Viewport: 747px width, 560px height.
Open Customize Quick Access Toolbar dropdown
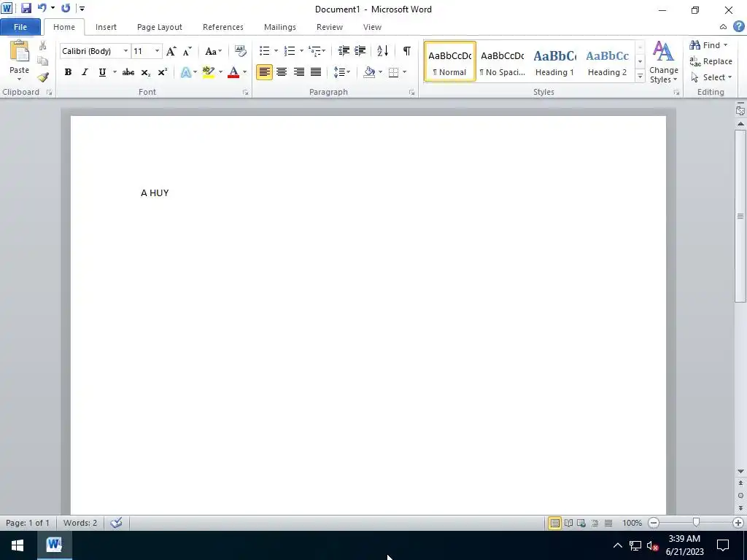82,9
